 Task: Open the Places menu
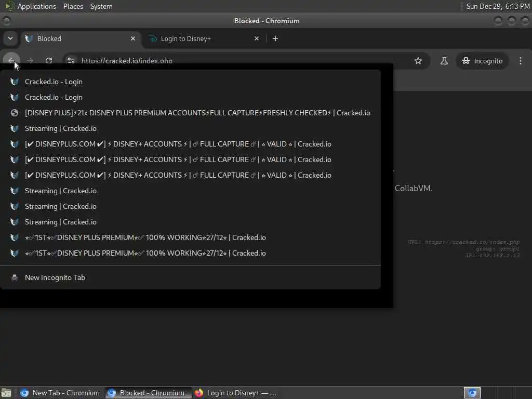(x=73, y=6)
